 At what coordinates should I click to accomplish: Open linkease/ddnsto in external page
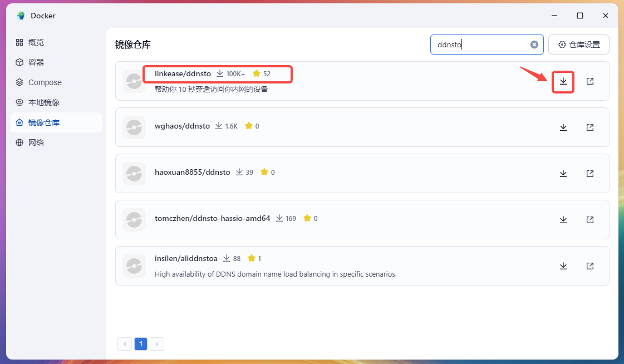(x=590, y=82)
